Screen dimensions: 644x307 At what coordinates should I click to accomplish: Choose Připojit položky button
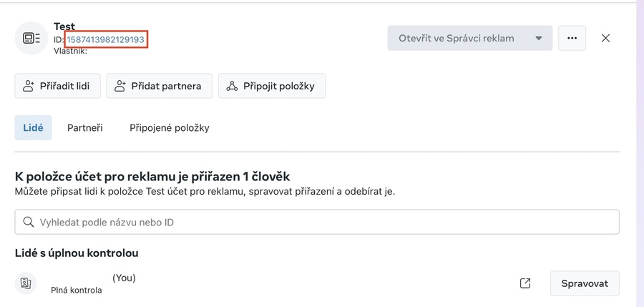click(272, 86)
